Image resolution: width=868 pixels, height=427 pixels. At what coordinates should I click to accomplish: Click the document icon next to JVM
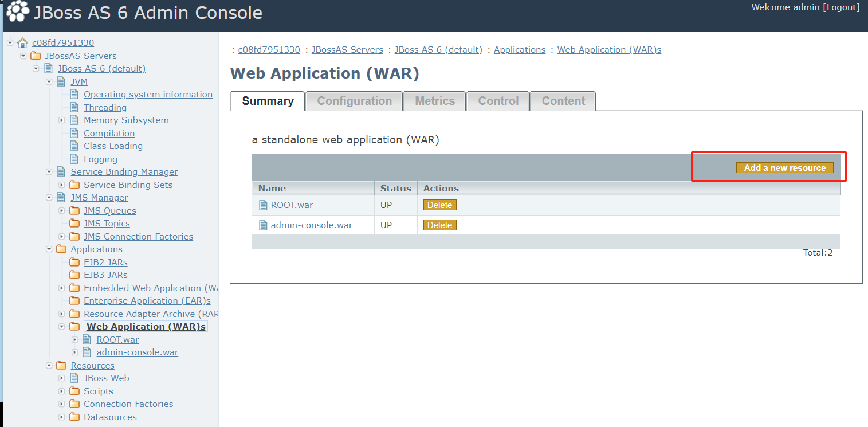click(x=61, y=81)
